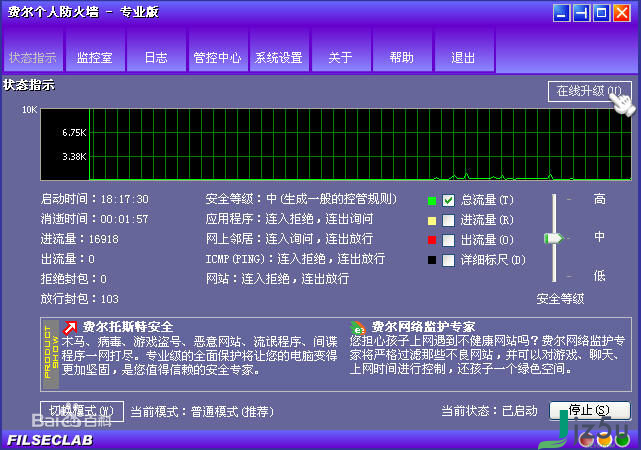
Task: Open the 费尔托斯特安全 product link
Action: (x=128, y=327)
